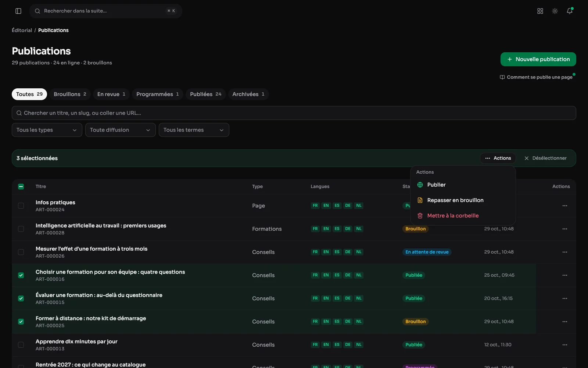Click Nouvelle publication button
Screen dimensions: 588x368
538,59
